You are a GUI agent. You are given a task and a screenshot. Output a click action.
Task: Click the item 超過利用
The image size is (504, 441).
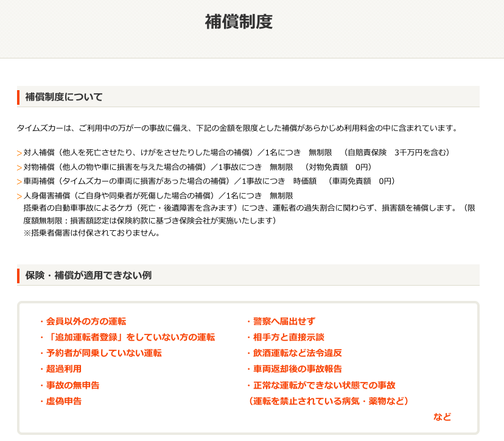tap(64, 369)
